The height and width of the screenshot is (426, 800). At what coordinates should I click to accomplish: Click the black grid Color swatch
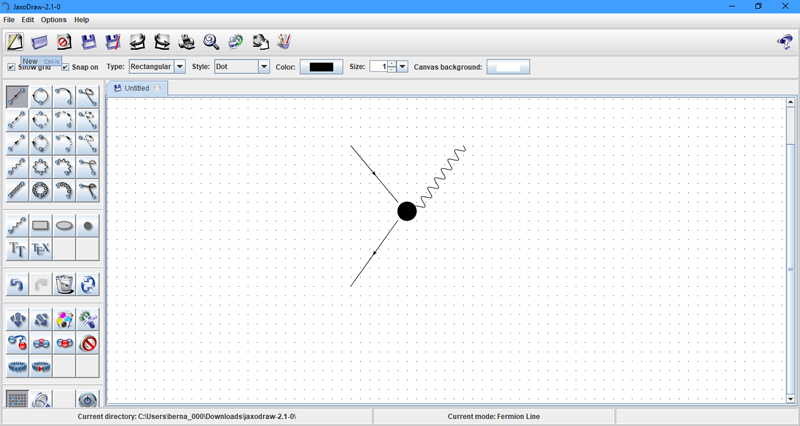(x=321, y=67)
